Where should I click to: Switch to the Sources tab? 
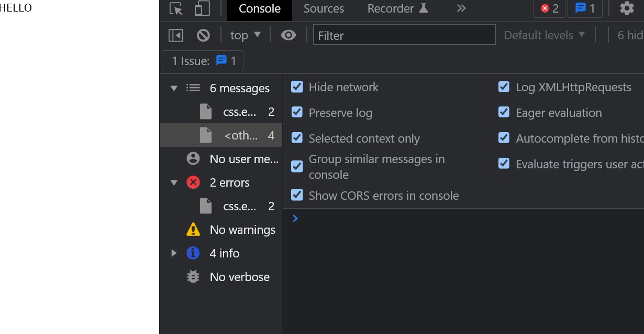pyautogui.click(x=324, y=9)
